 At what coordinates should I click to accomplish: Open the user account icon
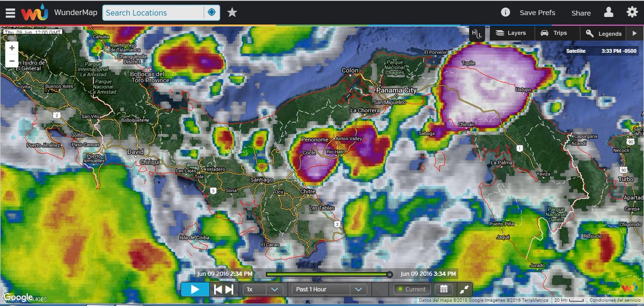tap(609, 12)
